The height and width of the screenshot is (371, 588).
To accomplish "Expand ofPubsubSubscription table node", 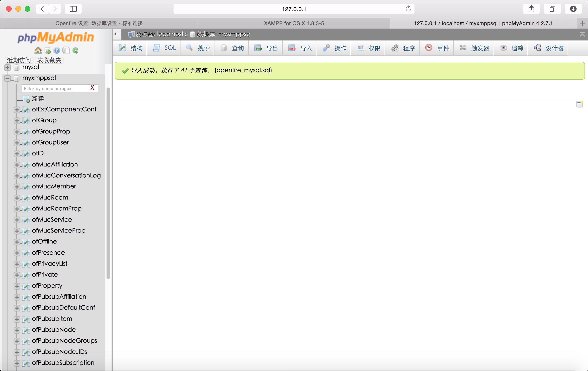I will click(x=17, y=363).
